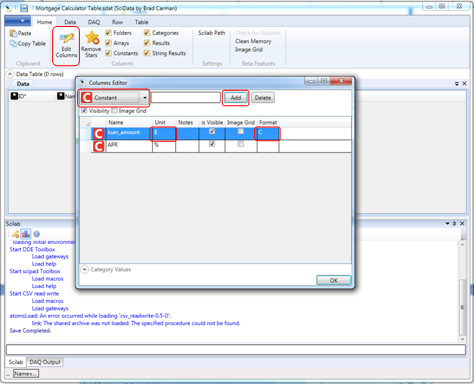Image resolution: width=474 pixels, height=384 pixels.
Task: Open the Row ribbon tab
Action: pos(117,22)
